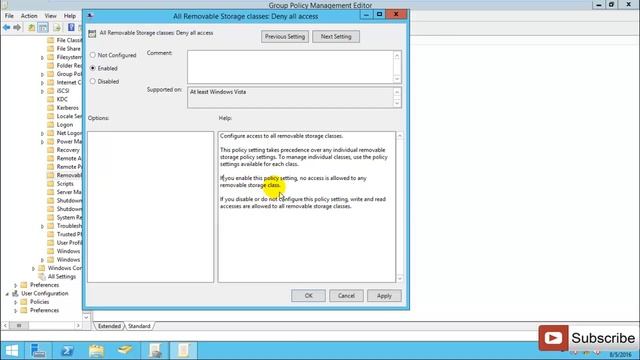640x360 pixels.
Task: Expand Policies under User Configuration
Action: (x=16, y=302)
